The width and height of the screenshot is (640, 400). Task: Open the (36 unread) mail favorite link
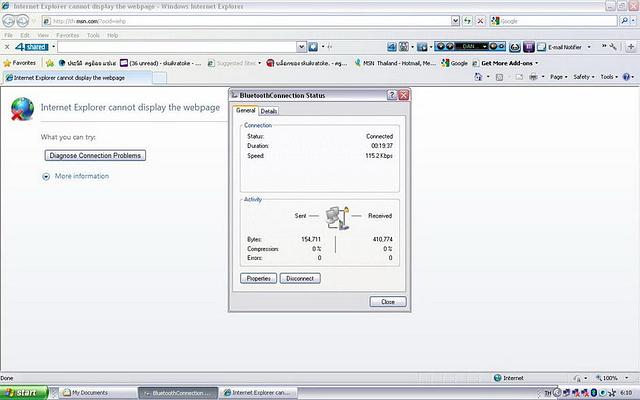coord(161,63)
